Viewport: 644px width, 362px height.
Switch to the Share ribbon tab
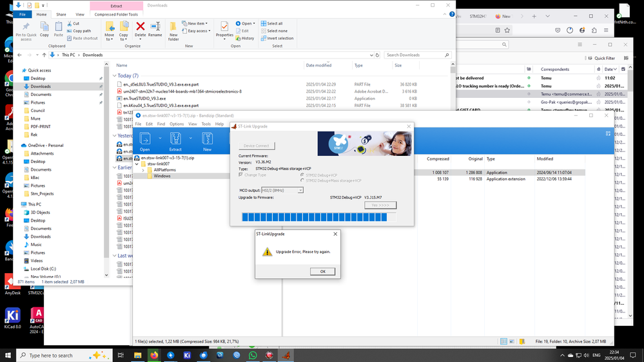click(x=61, y=14)
